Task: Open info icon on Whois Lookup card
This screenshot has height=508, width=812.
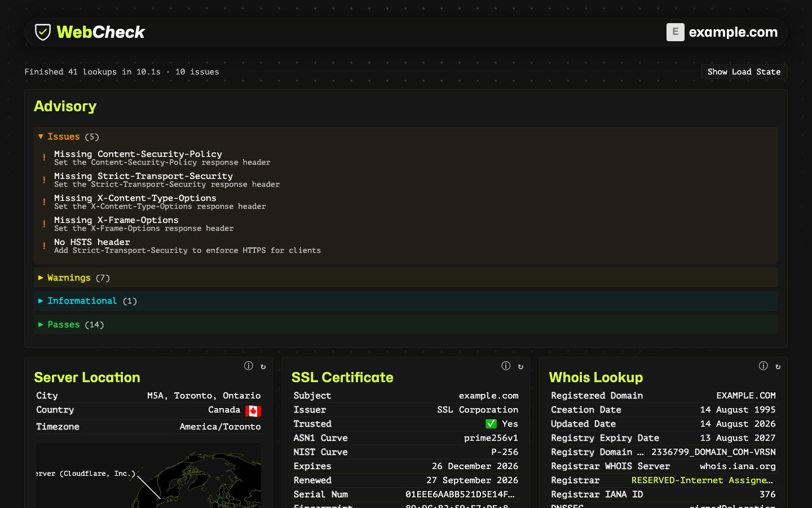Action: (x=764, y=366)
